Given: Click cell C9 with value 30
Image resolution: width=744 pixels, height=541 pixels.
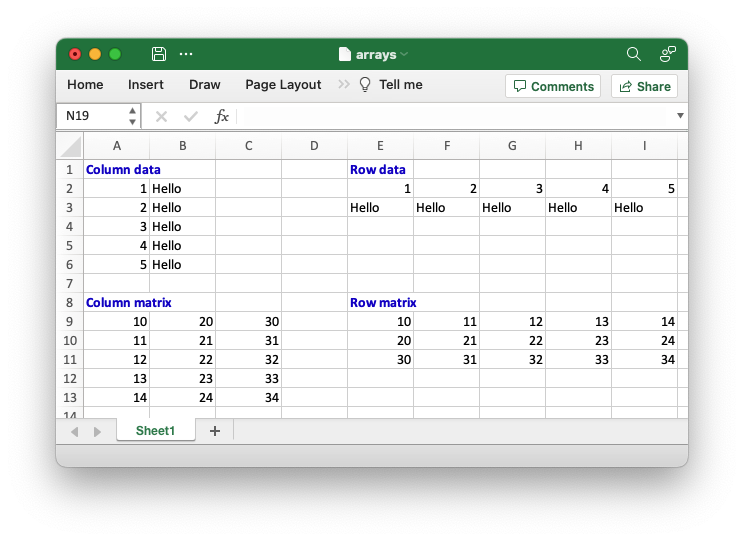Looking at the screenshot, I should 249,321.
